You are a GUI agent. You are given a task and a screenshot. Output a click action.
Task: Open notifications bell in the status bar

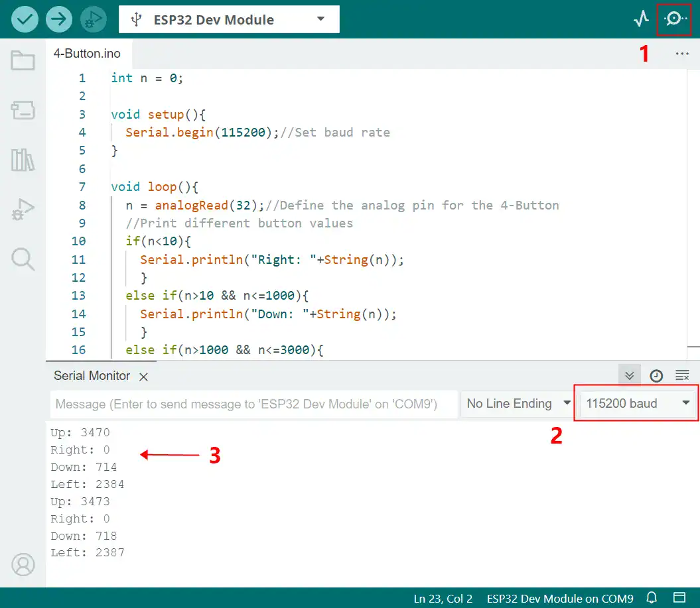pos(652,598)
